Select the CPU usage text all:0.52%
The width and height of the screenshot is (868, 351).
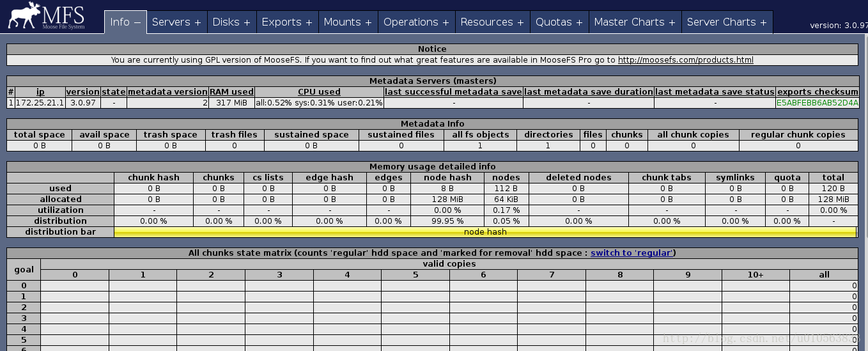pyautogui.click(x=320, y=103)
